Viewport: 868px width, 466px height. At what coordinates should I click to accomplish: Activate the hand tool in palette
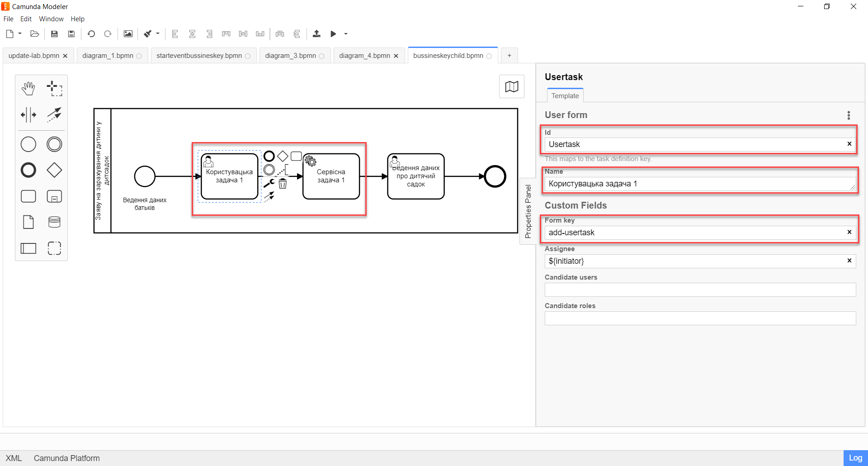28,89
